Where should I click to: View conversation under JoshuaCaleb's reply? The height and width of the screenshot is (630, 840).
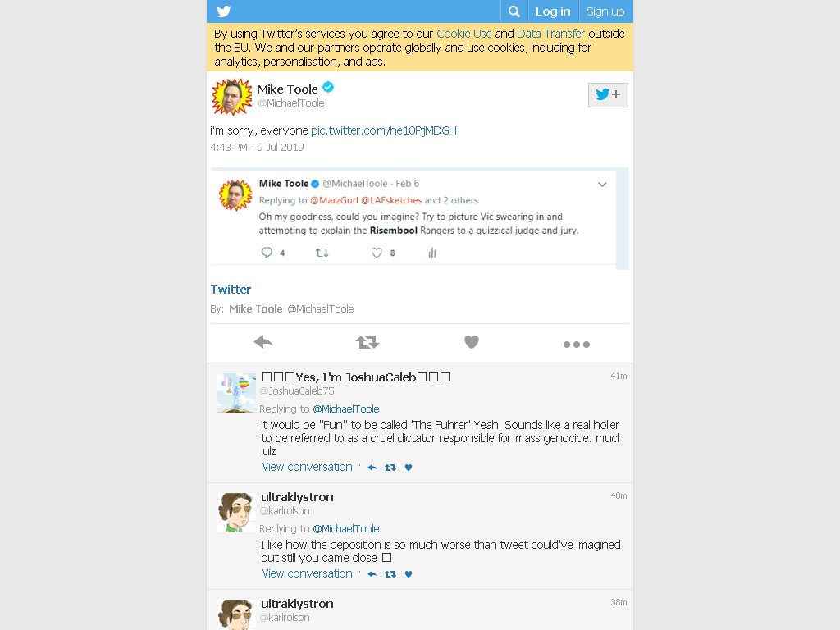click(x=307, y=467)
